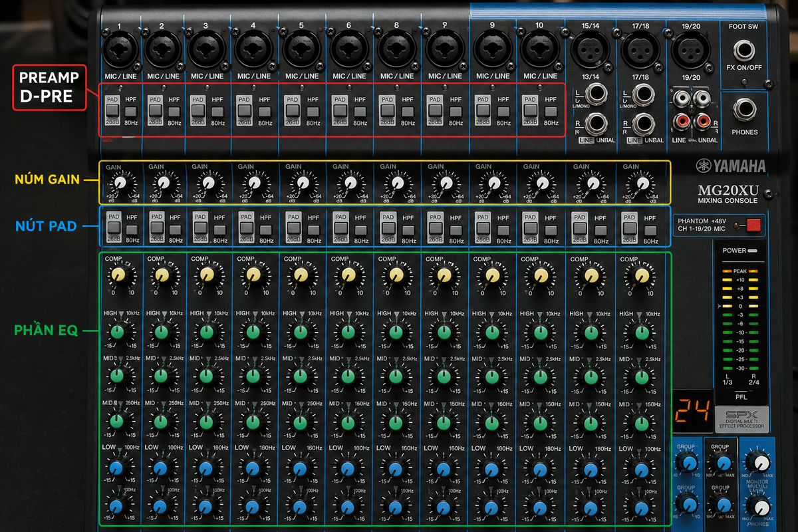This screenshot has height=532, width=798.
Task: Click the channel 3 MIC/LINE combo jack
Action: click(x=205, y=49)
